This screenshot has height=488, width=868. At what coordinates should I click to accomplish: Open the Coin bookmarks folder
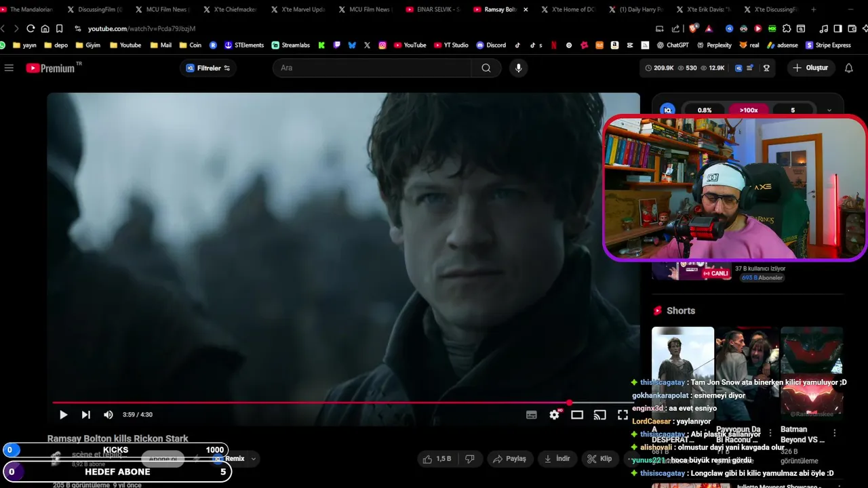190,45
